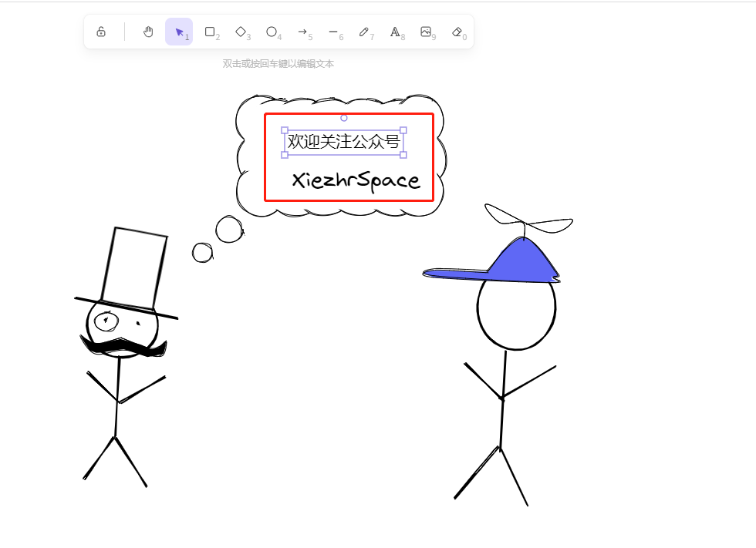Click the right stick figure's head
The image size is (756, 548).
[x=516, y=313]
